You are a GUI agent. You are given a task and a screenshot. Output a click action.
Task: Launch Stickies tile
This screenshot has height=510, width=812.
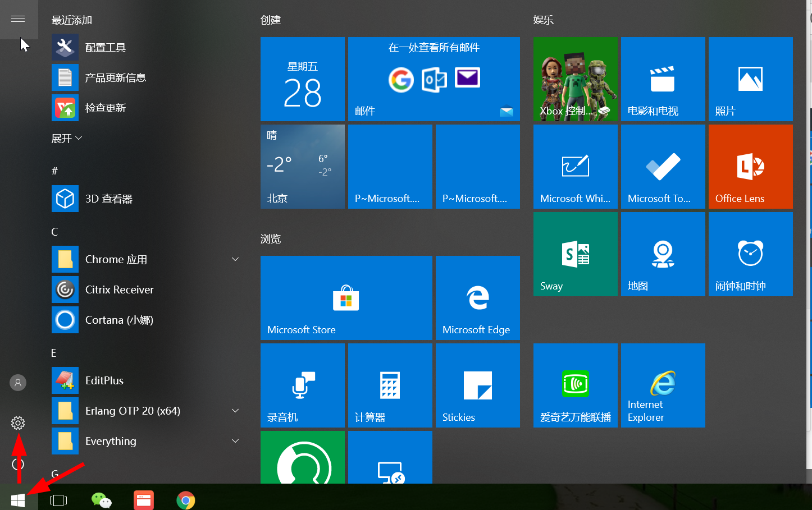[x=478, y=385]
